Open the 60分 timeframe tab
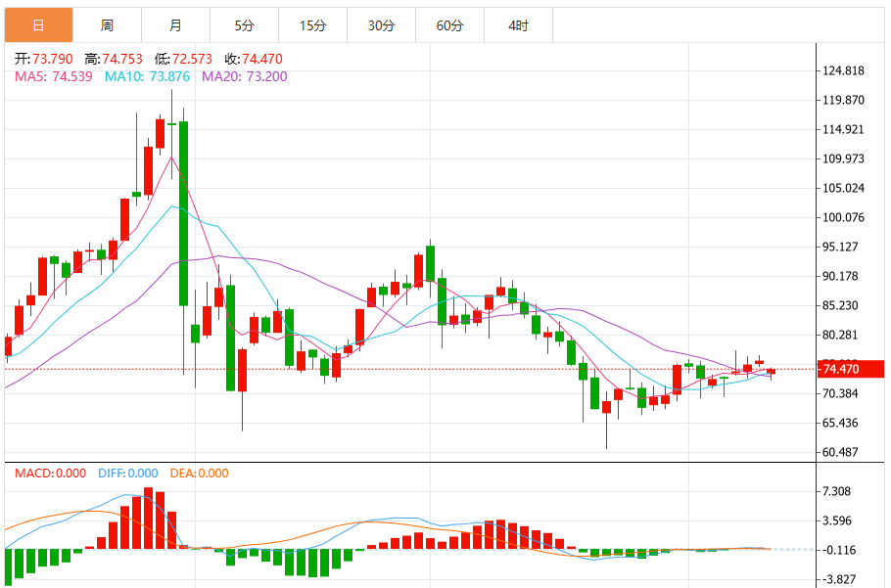Screen dimensions: 891x588 point(450,25)
